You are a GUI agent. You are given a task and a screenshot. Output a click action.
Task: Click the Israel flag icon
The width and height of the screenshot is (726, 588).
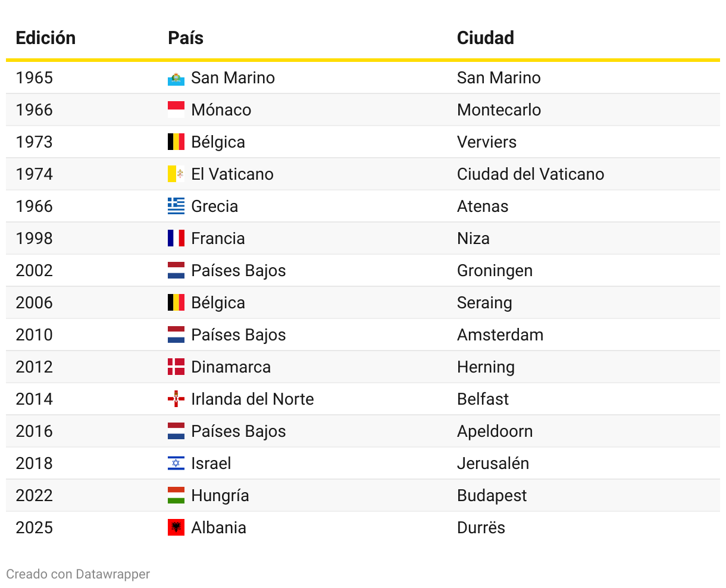pyautogui.click(x=176, y=464)
